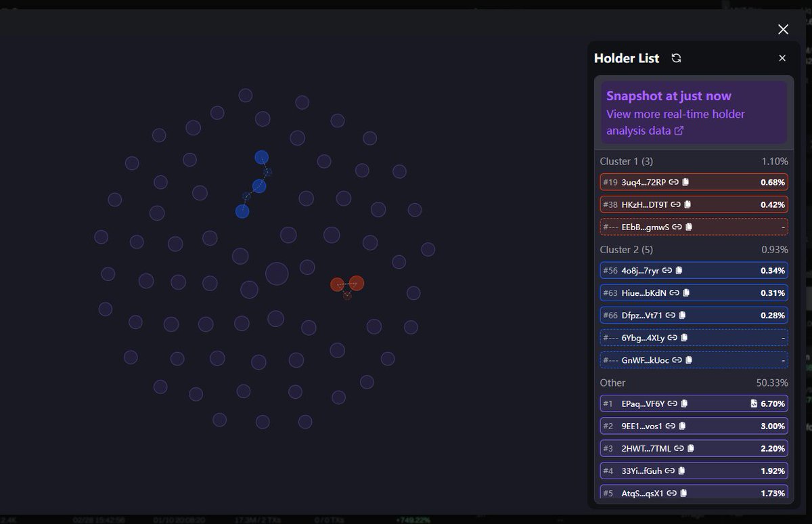This screenshot has height=524, width=812.
Task: Select holder address text 33Yi...fGuh
Action: [x=641, y=471]
